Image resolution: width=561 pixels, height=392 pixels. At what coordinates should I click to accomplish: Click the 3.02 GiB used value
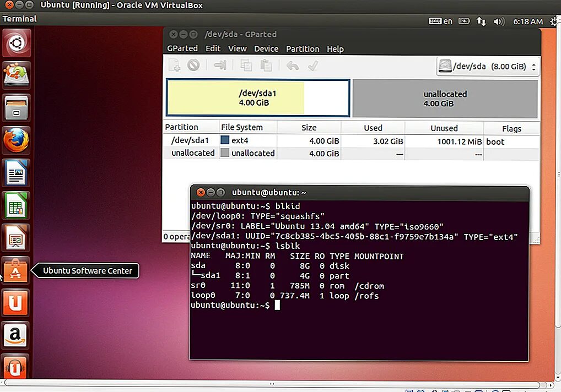coord(388,141)
